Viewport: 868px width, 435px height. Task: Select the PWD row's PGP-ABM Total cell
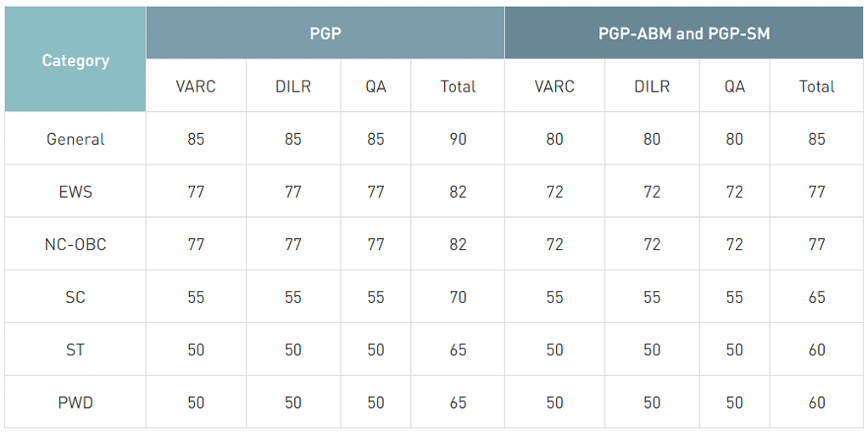click(x=816, y=402)
